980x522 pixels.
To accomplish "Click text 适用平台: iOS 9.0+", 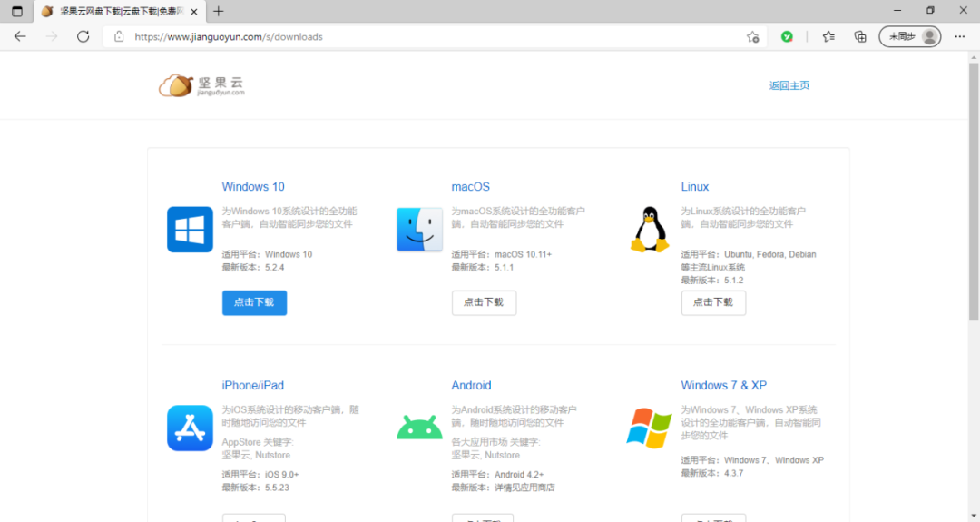I will (x=260, y=475).
